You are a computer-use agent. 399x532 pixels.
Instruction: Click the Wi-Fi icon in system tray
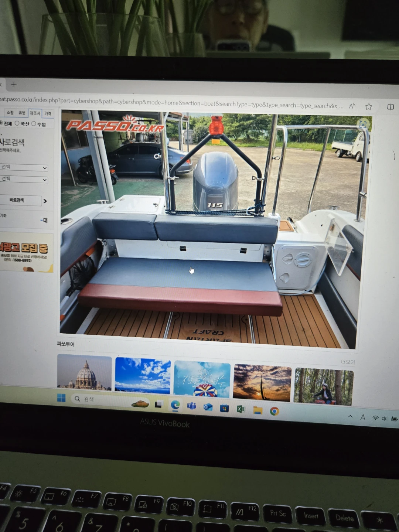tap(375, 418)
